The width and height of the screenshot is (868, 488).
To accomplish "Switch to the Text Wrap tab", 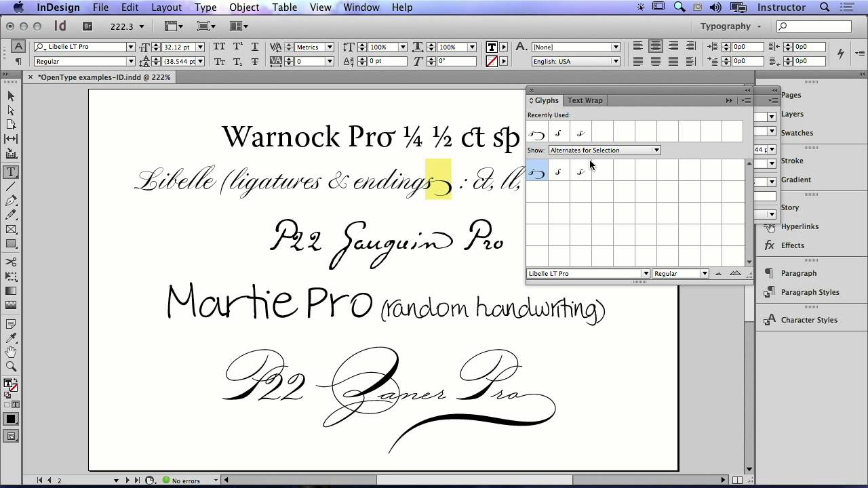I will (x=585, y=100).
